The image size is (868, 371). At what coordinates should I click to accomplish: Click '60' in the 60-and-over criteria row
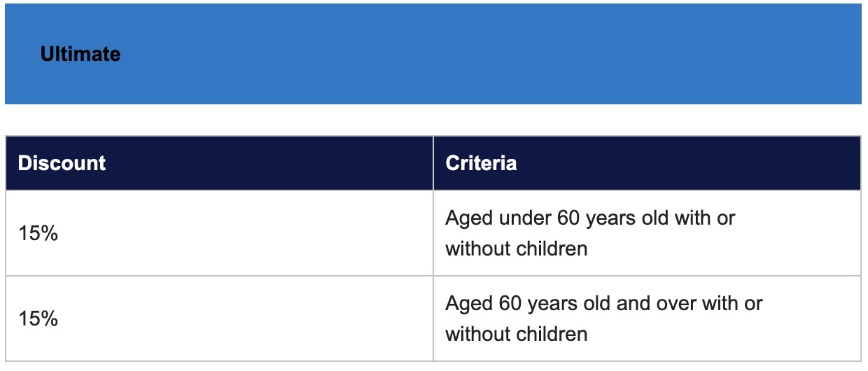[x=512, y=304]
